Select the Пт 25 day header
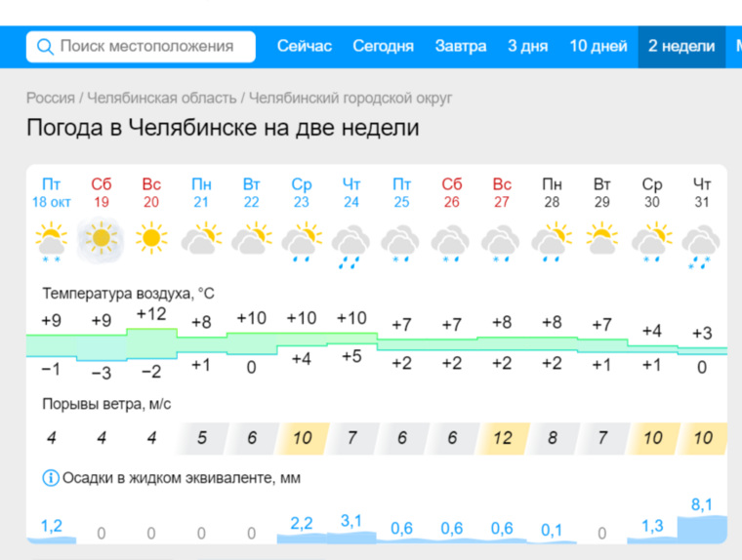This screenshot has width=742, height=560. click(x=402, y=192)
